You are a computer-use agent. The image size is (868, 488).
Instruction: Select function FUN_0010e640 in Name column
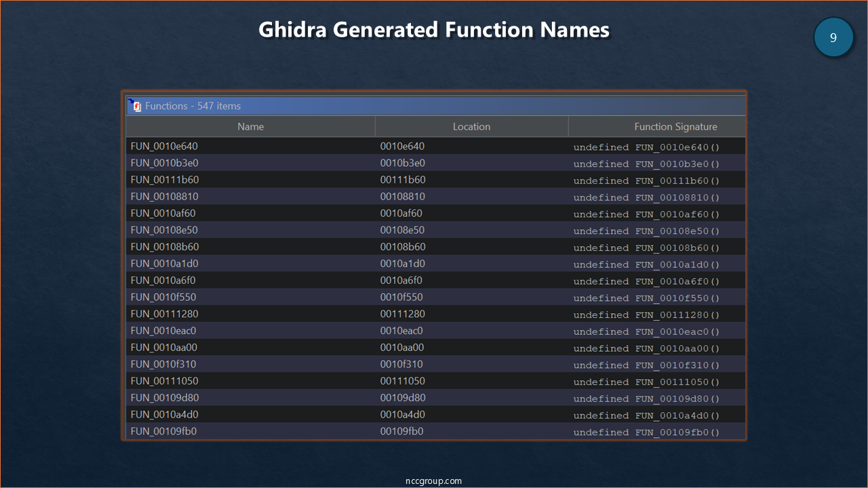coord(164,146)
